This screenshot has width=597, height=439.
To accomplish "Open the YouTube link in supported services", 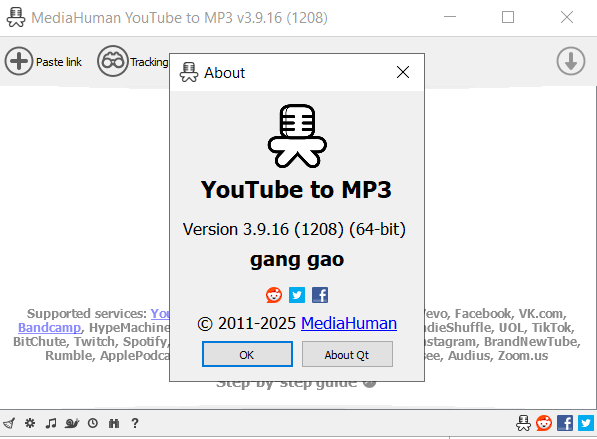I will point(160,313).
